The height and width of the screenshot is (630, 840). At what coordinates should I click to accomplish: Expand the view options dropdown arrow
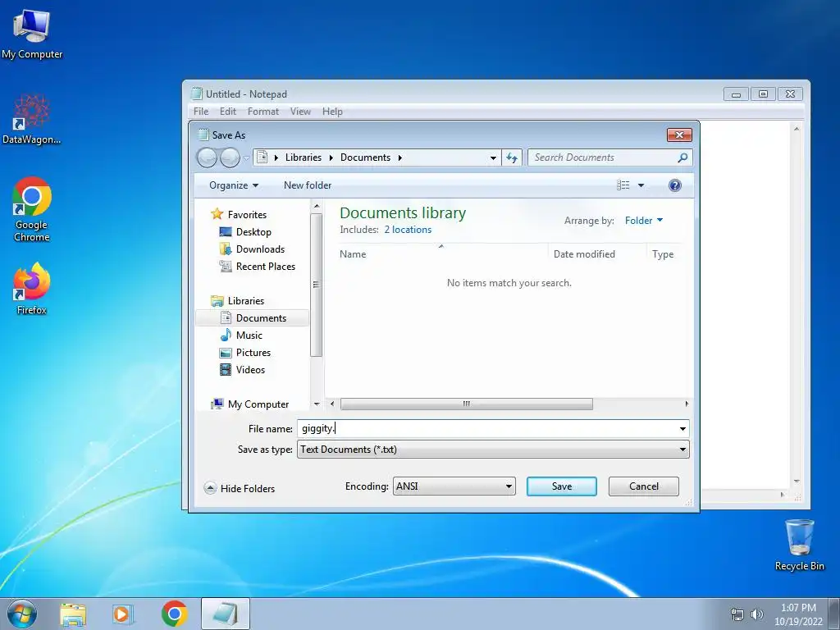pos(641,185)
